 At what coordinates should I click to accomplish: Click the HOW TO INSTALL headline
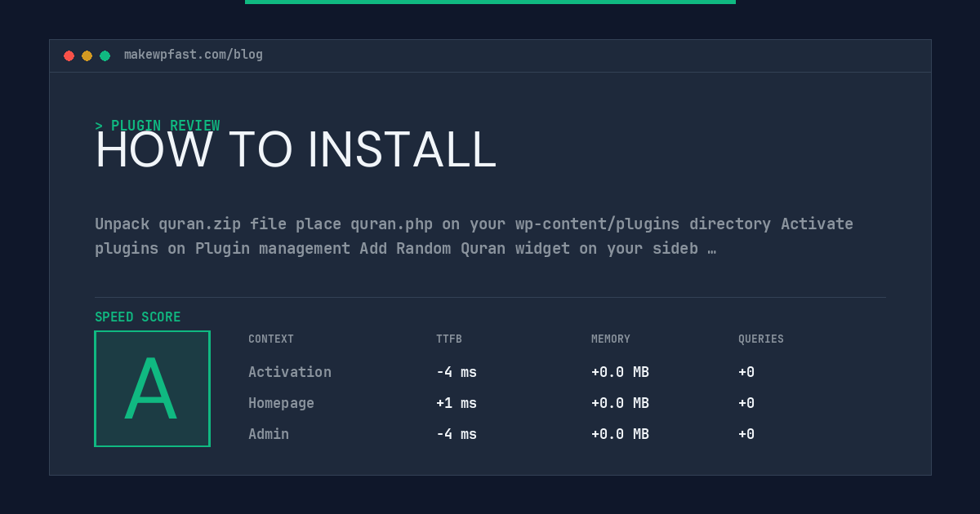tap(296, 150)
